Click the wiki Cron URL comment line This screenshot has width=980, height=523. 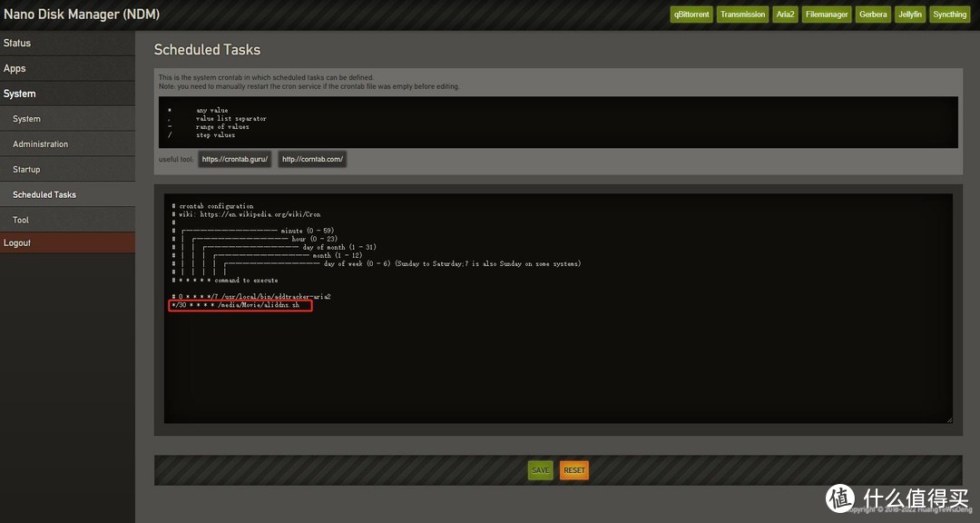coord(246,214)
